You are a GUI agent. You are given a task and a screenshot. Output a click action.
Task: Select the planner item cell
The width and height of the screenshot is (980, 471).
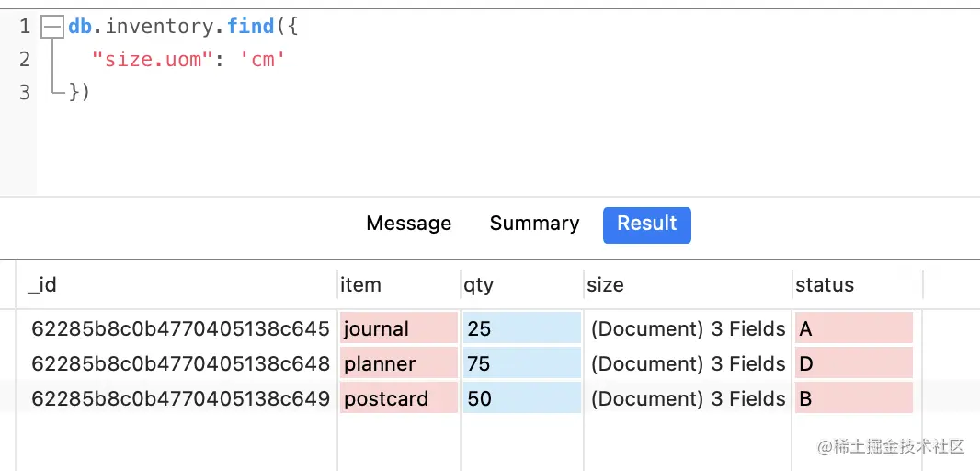tap(398, 363)
